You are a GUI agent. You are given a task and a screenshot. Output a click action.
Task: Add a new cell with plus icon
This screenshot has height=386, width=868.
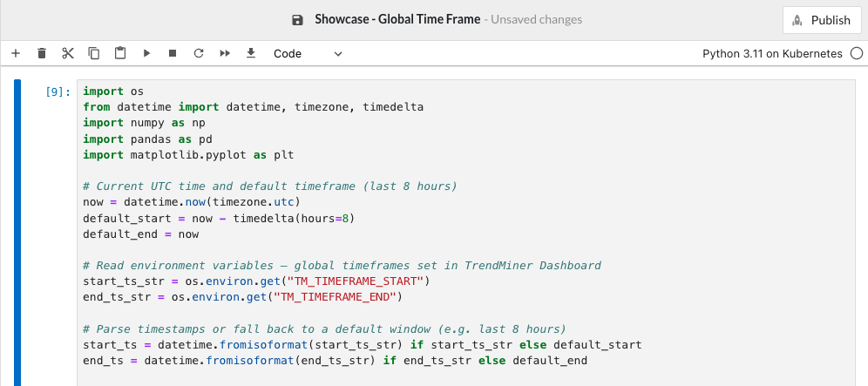pyautogui.click(x=15, y=54)
